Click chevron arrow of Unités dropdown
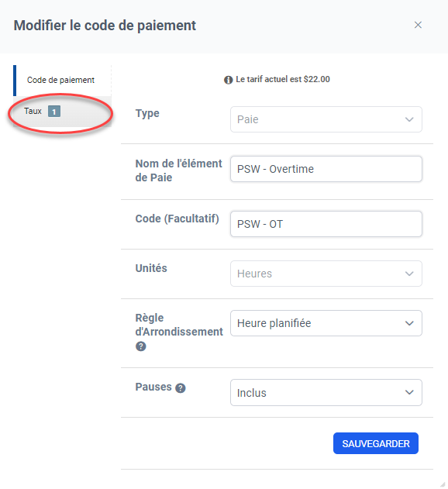448x489 pixels. (409, 274)
